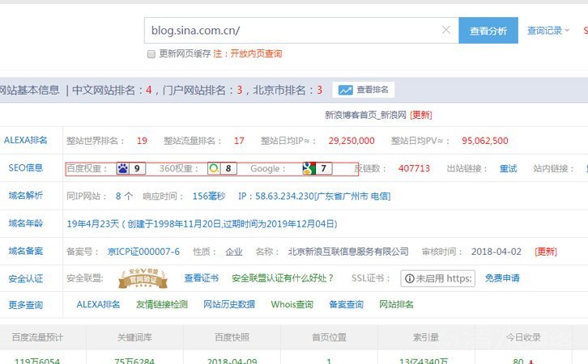
Task: Click the [更新] link beside 2018-04-02
Action: [546, 252]
